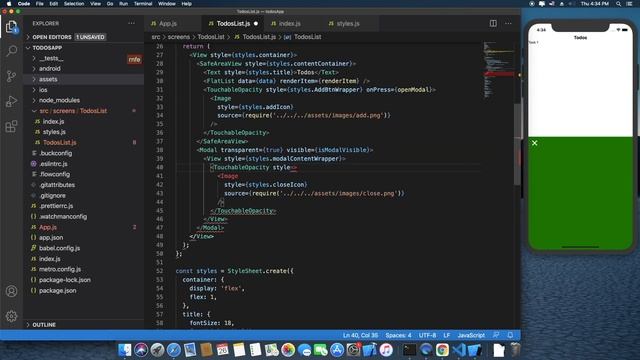Open Trash from the Dock
Screen dimensions: 640x360
516,350
